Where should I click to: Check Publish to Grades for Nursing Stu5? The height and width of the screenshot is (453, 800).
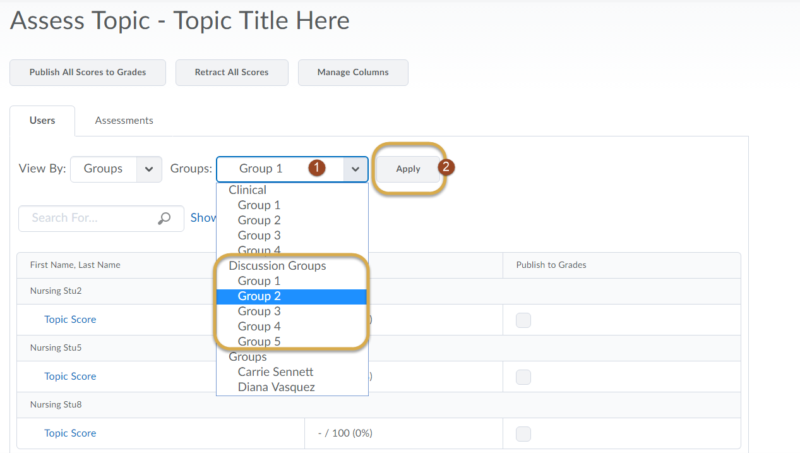point(523,377)
